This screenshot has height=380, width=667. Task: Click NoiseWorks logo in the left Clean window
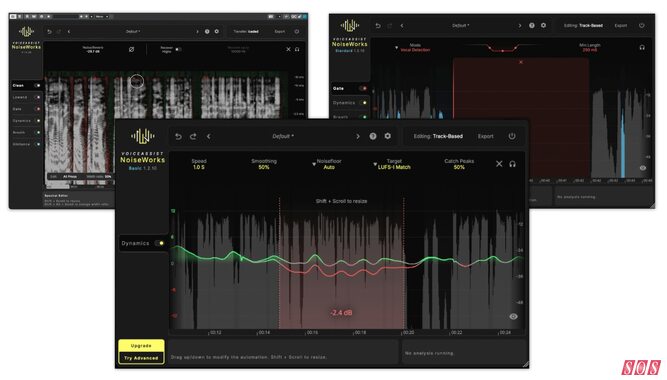[x=26, y=31]
